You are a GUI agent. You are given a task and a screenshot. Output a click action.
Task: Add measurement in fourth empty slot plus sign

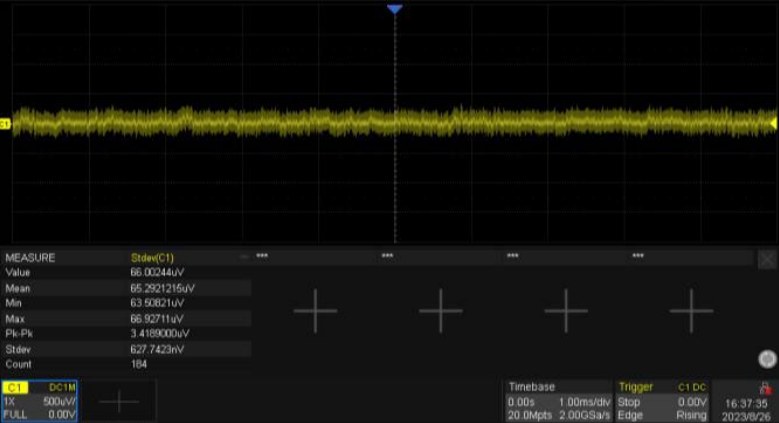(x=691, y=311)
